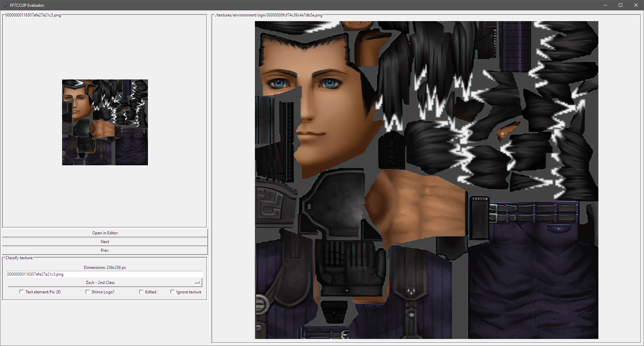Click the texture filename input field

click(105, 274)
